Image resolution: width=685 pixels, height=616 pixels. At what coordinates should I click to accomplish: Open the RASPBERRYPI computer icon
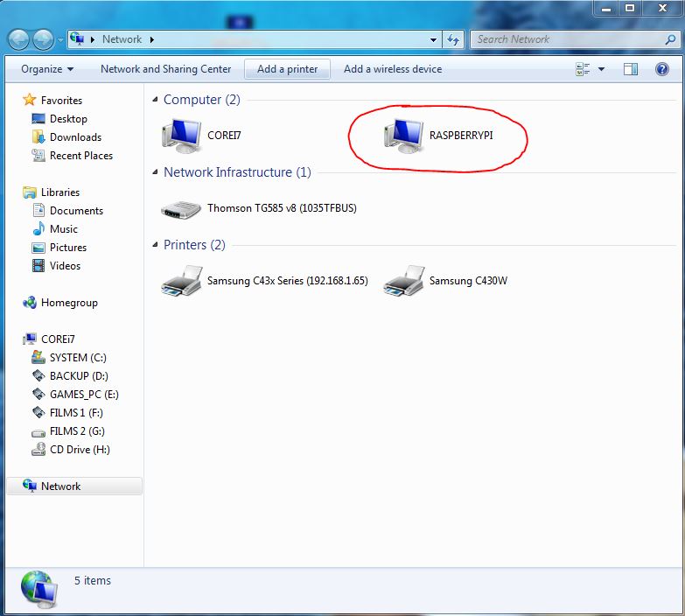pos(402,136)
